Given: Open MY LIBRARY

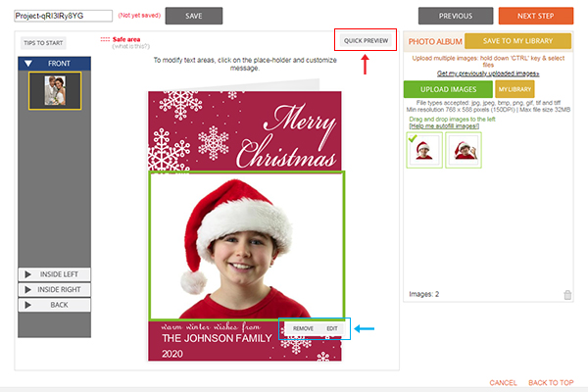Looking at the screenshot, I should coord(514,89).
